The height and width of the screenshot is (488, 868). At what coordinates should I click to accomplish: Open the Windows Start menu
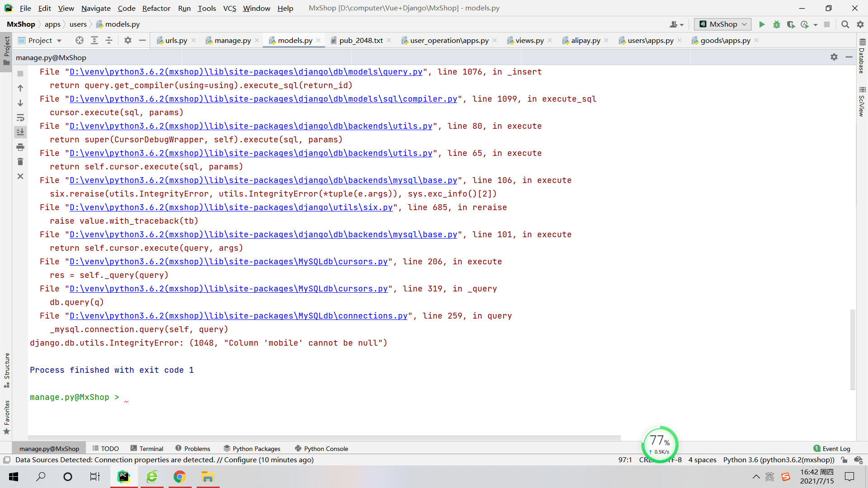[x=14, y=477]
